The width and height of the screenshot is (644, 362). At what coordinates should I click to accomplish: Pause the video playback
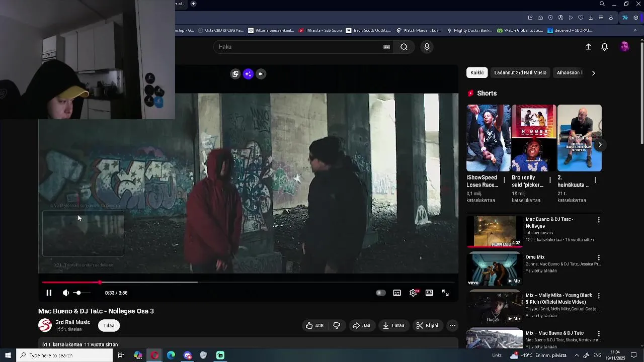click(49, 293)
